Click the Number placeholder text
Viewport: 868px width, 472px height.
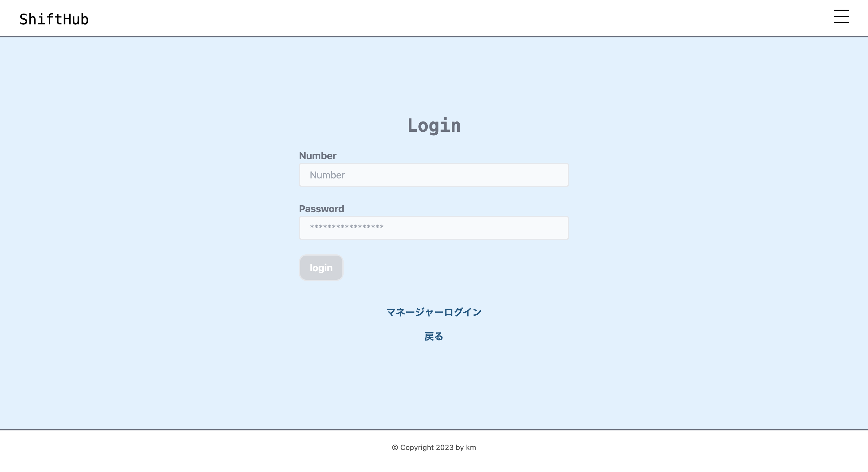tap(327, 175)
